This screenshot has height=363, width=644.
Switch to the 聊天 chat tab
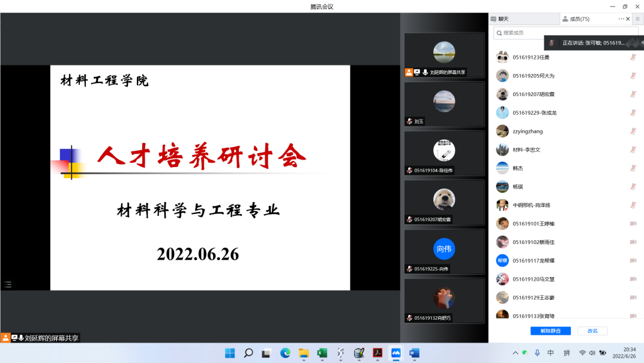pos(499,19)
